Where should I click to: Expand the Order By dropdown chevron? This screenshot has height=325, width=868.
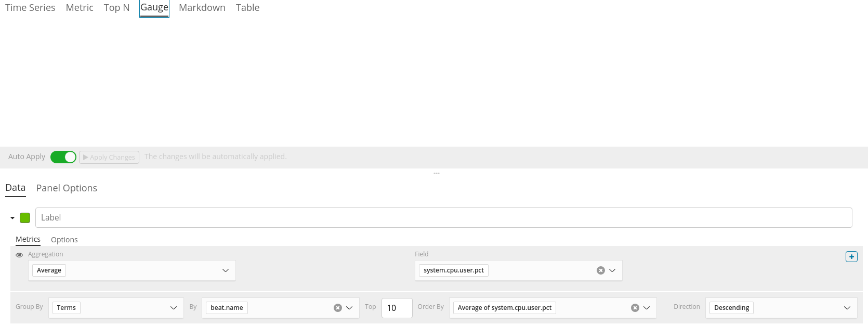(647, 308)
